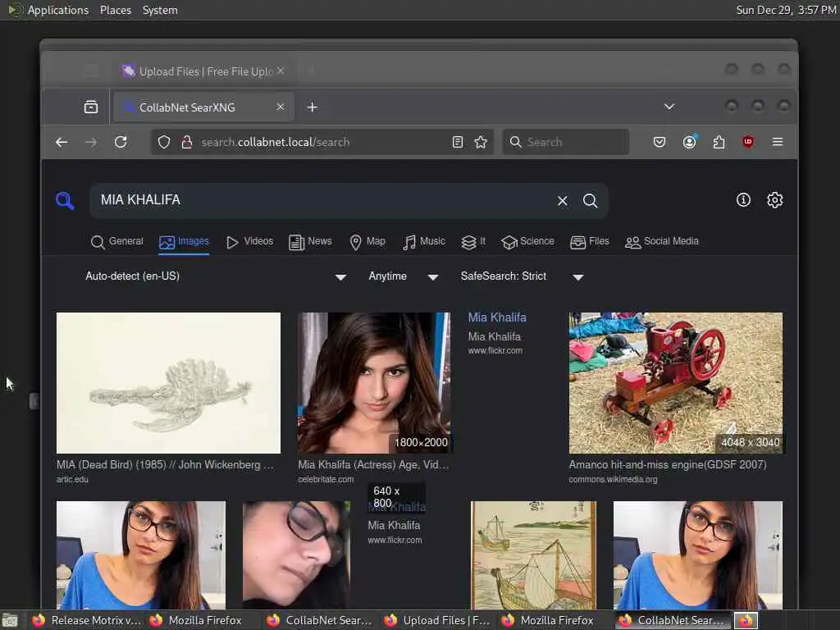
Task: Switch to Social Media search tab
Action: pyautogui.click(x=662, y=242)
